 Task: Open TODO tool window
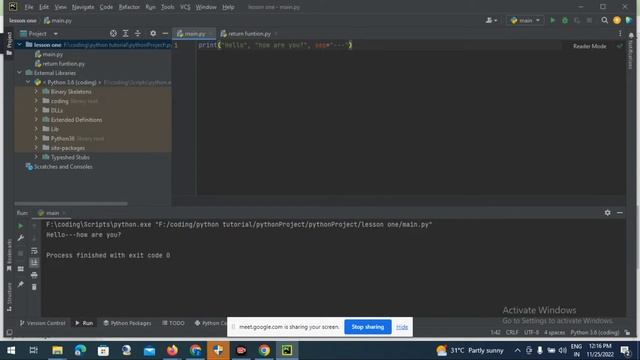point(173,323)
